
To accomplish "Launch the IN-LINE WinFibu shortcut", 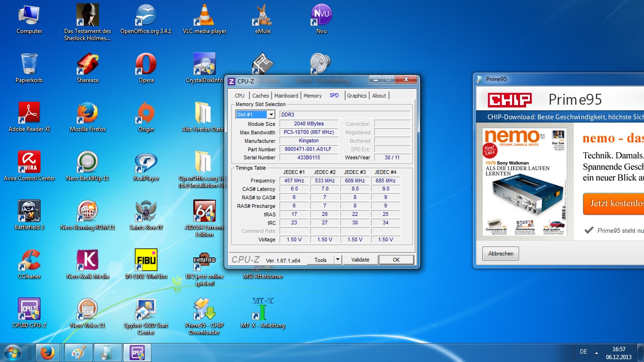I will coord(146,264).
